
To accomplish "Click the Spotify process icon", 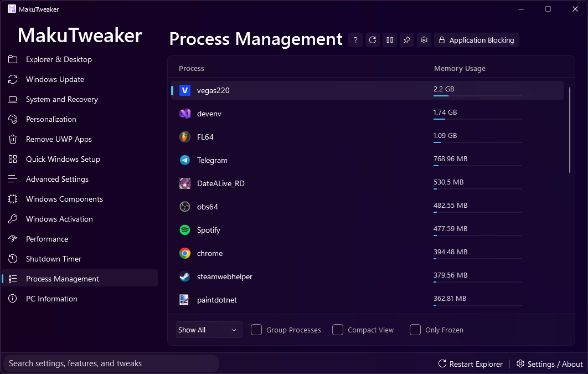I will 185,230.
